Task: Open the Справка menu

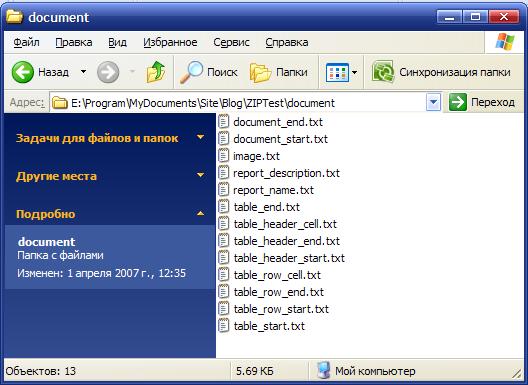Action: pyautogui.click(x=287, y=42)
